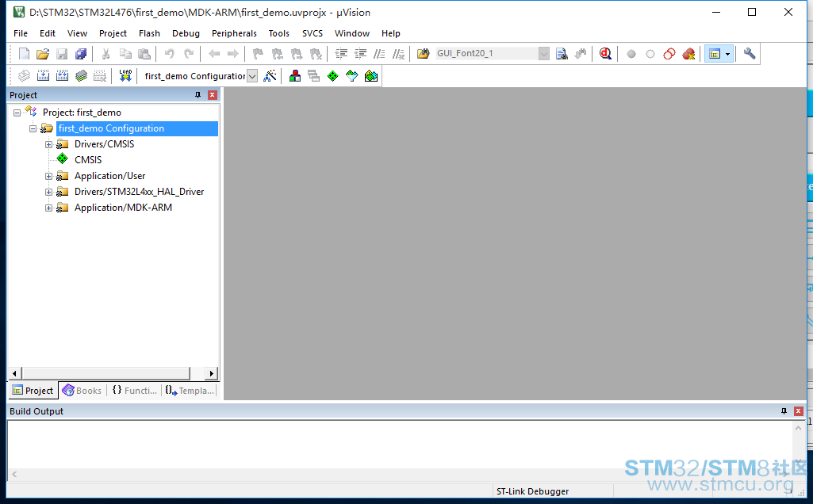Open Manage Run-Time Environment green diamond icon
Screen dimensions: 813x504
coord(333,76)
